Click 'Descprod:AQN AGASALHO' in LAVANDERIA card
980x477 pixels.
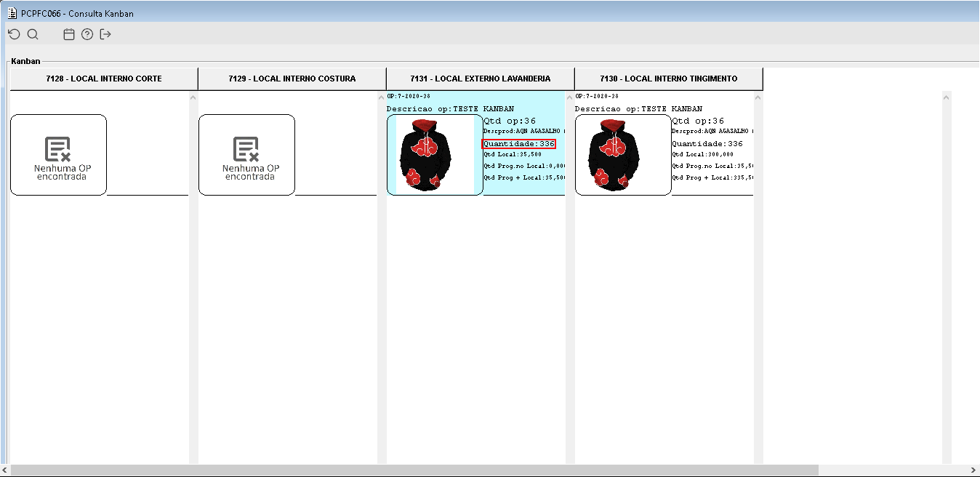click(524, 132)
